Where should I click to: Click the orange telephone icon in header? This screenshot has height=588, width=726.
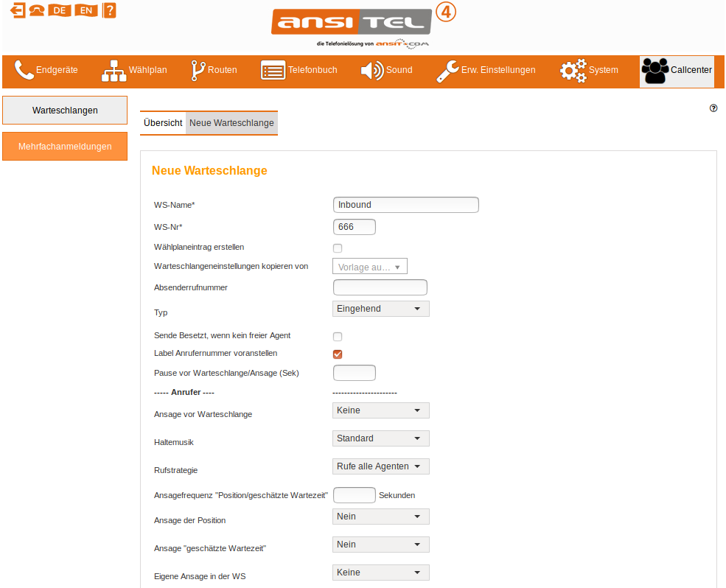coord(37,10)
